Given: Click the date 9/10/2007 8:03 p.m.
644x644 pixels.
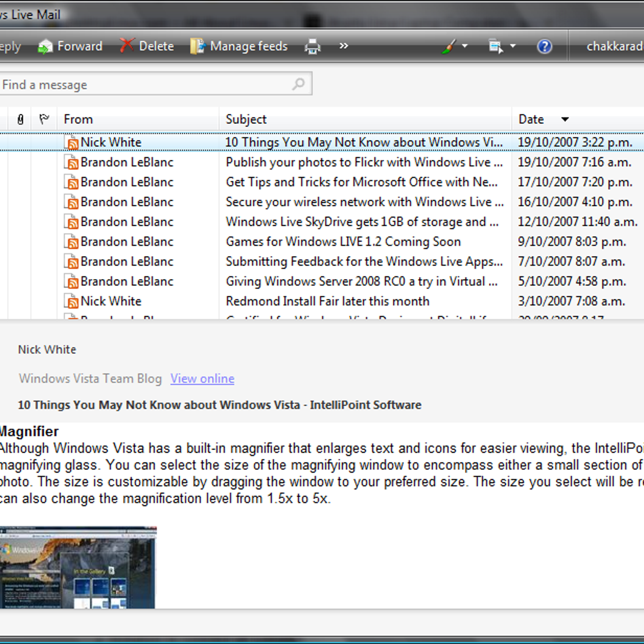Looking at the screenshot, I should pyautogui.click(x=572, y=242).
